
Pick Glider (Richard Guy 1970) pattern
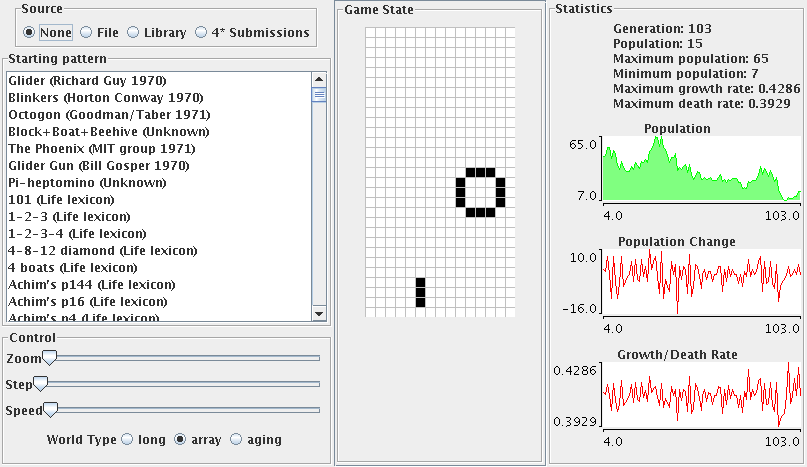coord(86,80)
